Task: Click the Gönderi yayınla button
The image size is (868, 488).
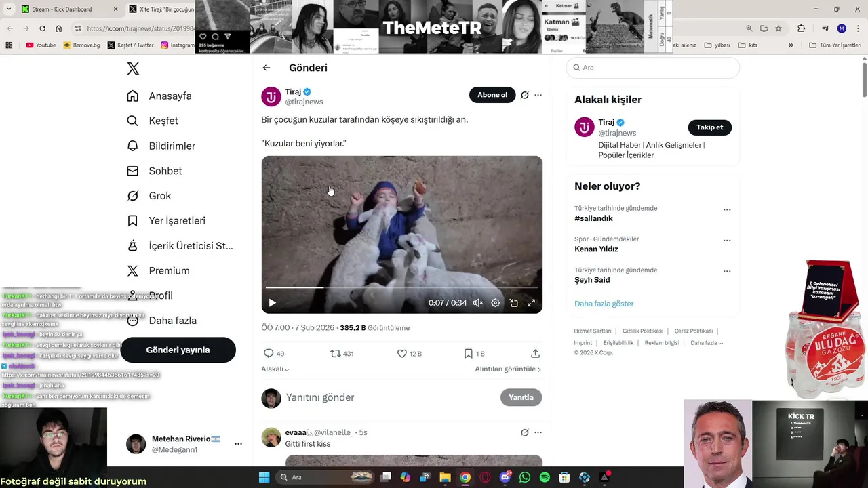Action: tap(178, 350)
